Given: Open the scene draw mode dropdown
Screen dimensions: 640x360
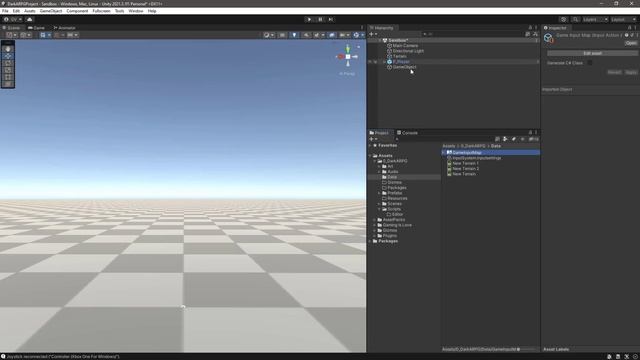Looking at the screenshot, I should pyautogui.click(x=269, y=35).
